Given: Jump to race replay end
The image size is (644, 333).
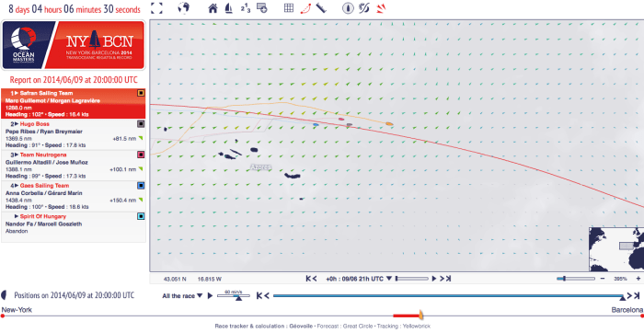Looking at the screenshot, I should (x=637, y=295).
